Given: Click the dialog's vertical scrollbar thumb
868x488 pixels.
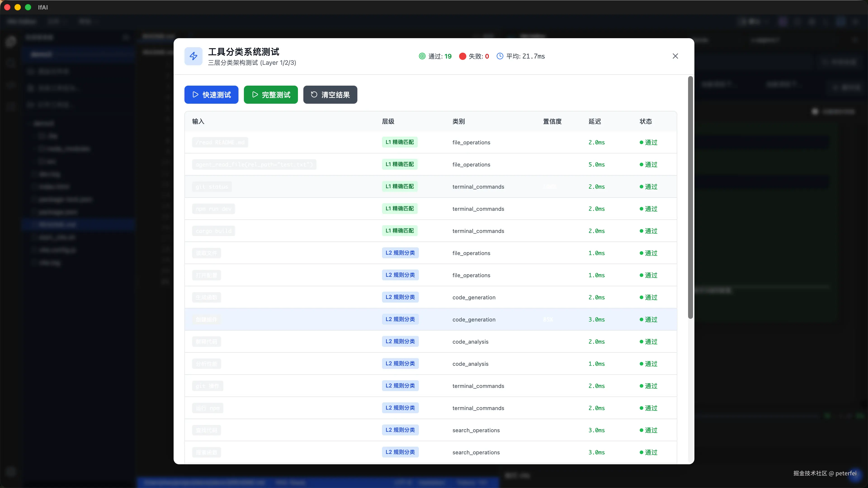Looking at the screenshot, I should (x=690, y=197).
